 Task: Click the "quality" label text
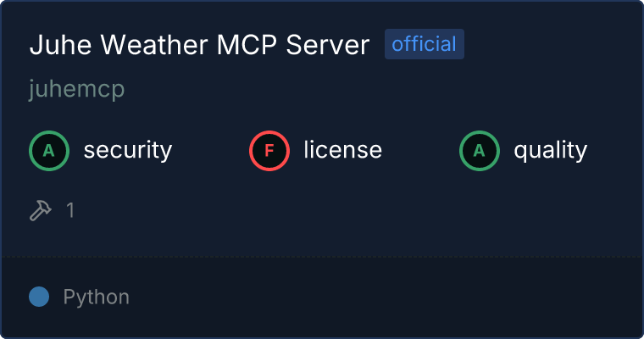(x=550, y=150)
